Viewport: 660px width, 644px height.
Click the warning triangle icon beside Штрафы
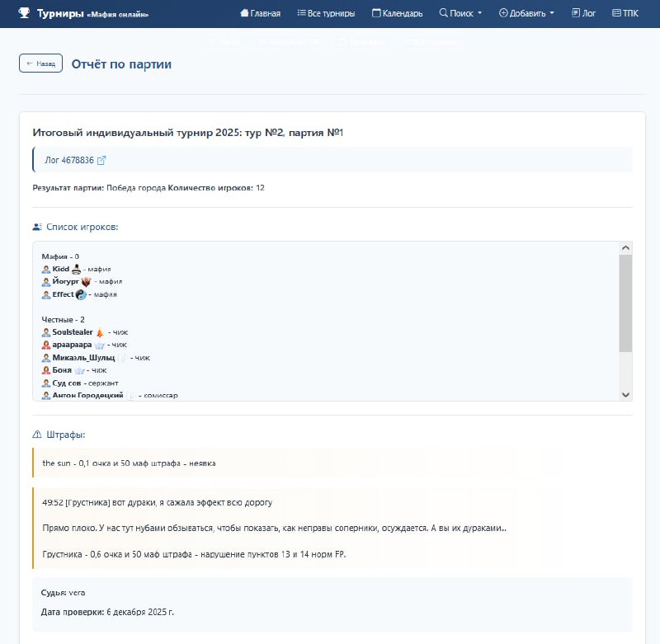pos(37,435)
